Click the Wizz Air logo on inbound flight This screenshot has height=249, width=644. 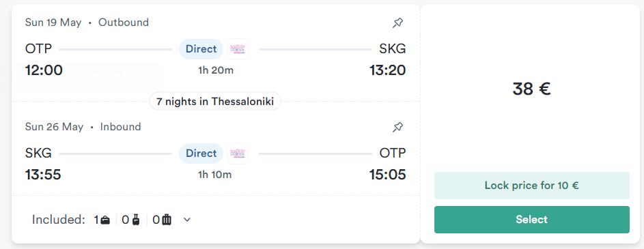point(238,153)
